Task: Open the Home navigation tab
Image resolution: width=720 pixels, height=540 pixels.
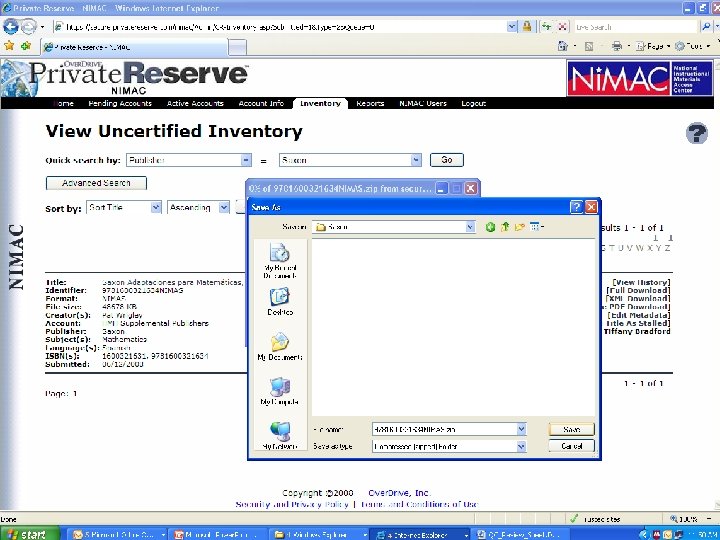Action: pyautogui.click(x=63, y=103)
